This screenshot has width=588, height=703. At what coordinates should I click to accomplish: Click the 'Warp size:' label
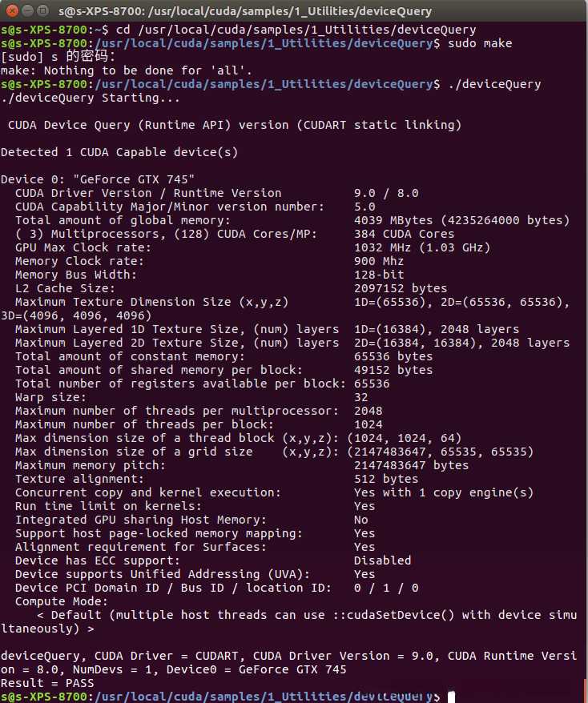coord(51,397)
